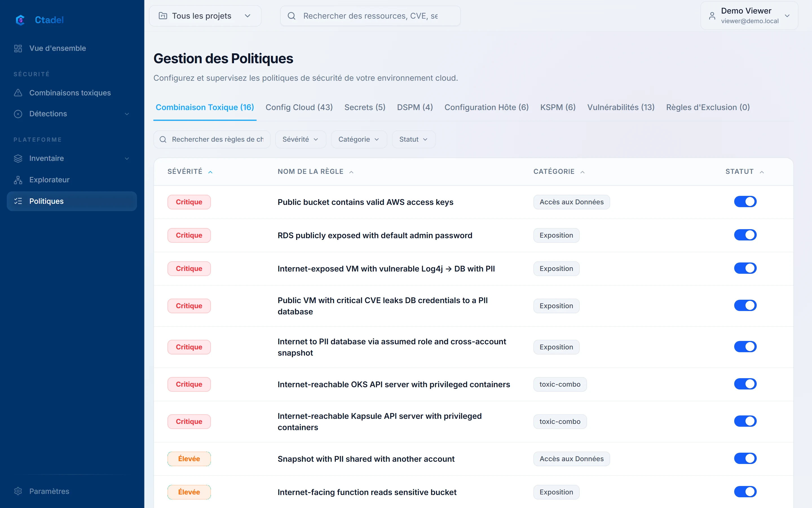Screen dimensions: 812x508
Task: Click toxic-combo category of Kapsule API row
Action: click(560, 421)
